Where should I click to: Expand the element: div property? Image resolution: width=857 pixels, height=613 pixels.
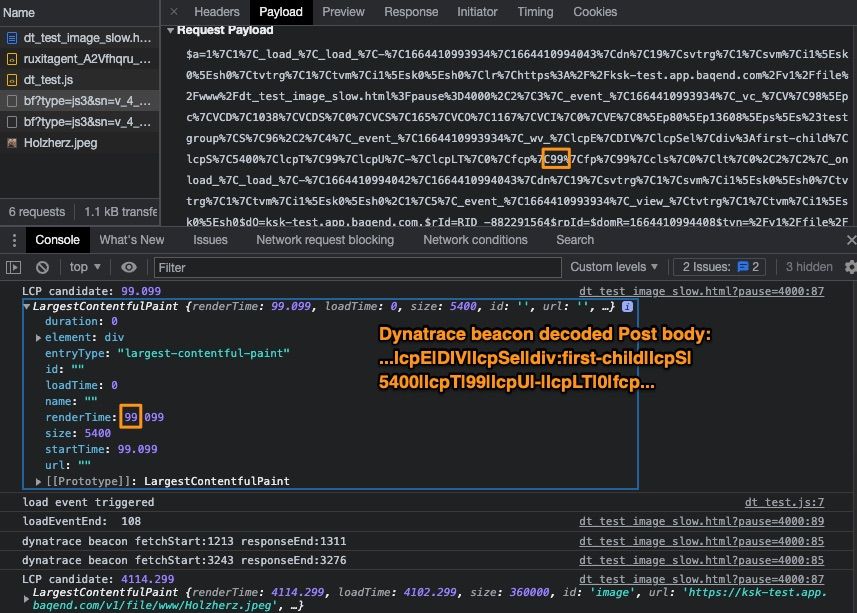pyautogui.click(x=39, y=337)
